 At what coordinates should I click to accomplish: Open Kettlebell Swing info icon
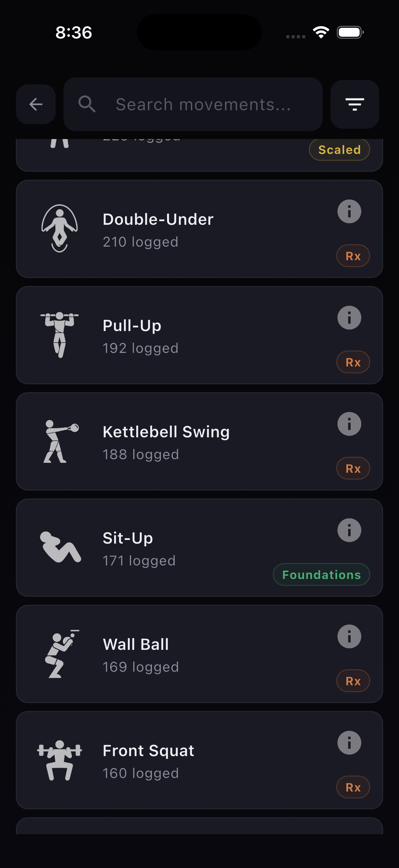(x=349, y=424)
